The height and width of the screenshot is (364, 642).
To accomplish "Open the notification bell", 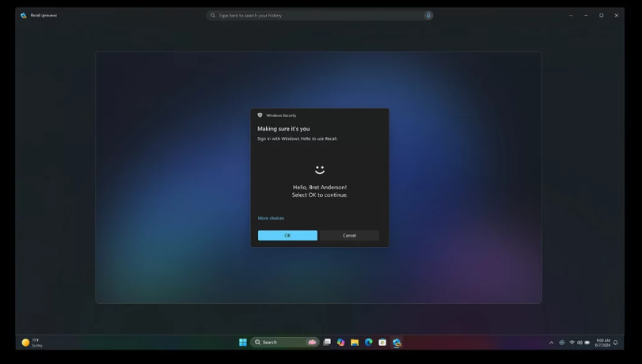I will pos(615,343).
